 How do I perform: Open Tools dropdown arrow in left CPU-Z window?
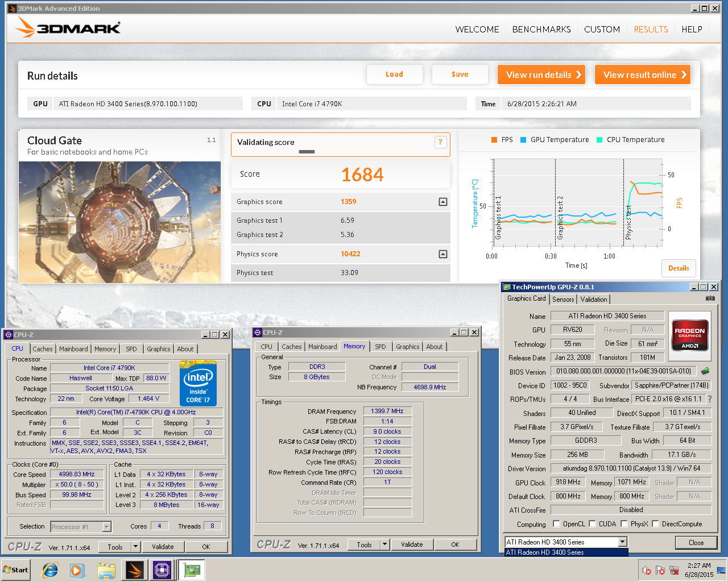click(x=135, y=547)
